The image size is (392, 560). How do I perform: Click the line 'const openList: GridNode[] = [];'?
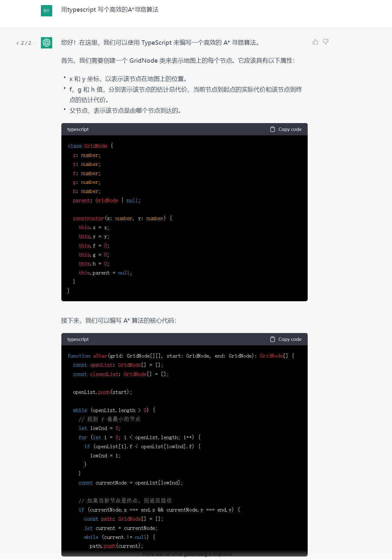pyautogui.click(x=118, y=365)
